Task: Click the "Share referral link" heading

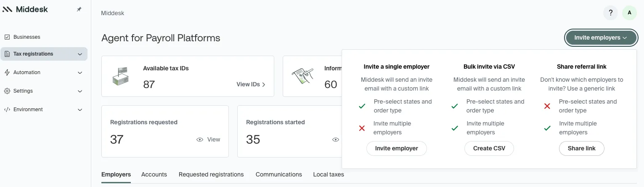Action: click(x=582, y=67)
